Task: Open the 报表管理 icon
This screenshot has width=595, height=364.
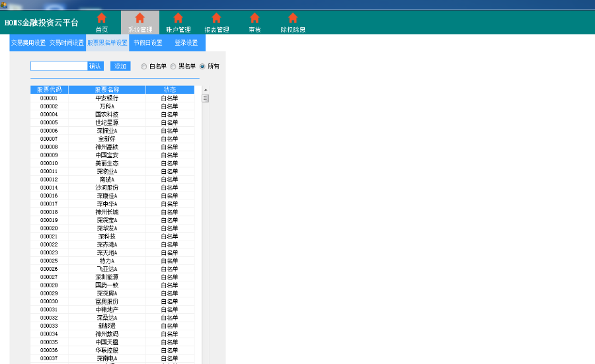Action: (x=216, y=18)
